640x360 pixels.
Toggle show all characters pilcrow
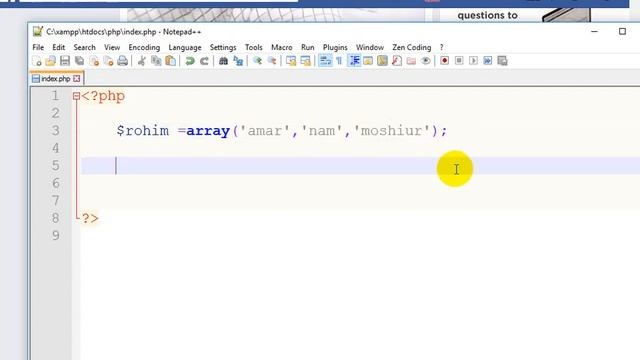[339, 61]
